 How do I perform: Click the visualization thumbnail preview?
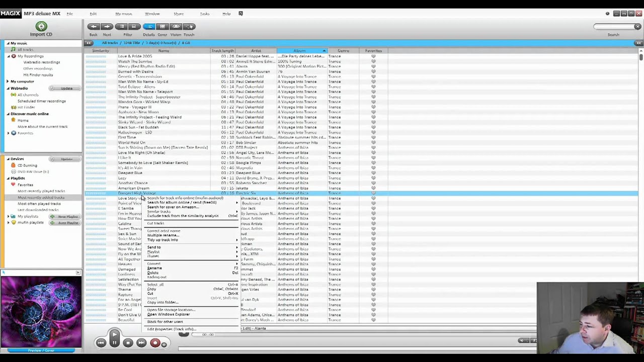41,312
